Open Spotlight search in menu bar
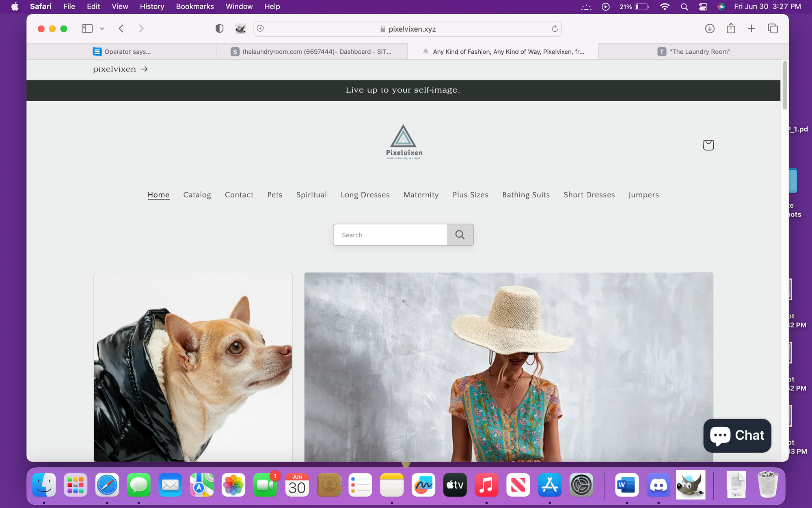 [x=684, y=7]
